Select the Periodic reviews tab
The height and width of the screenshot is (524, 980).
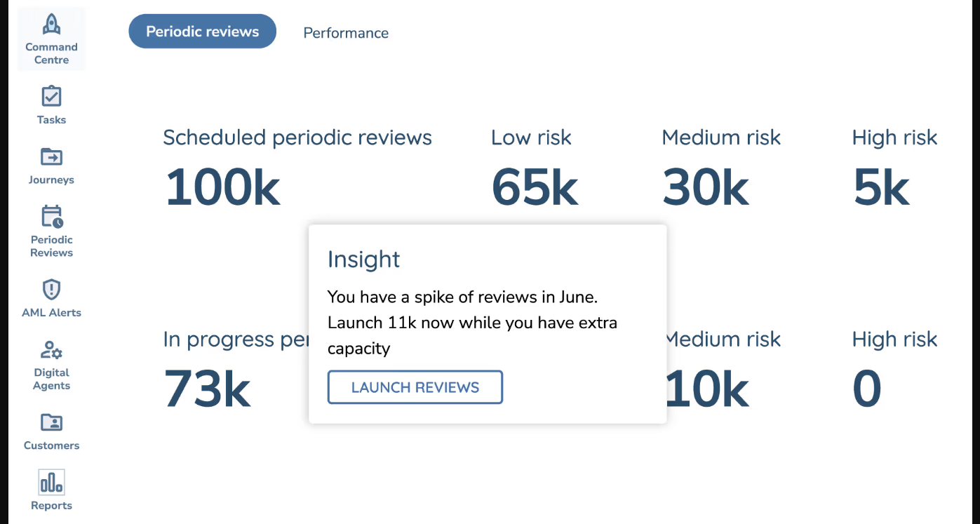(203, 32)
